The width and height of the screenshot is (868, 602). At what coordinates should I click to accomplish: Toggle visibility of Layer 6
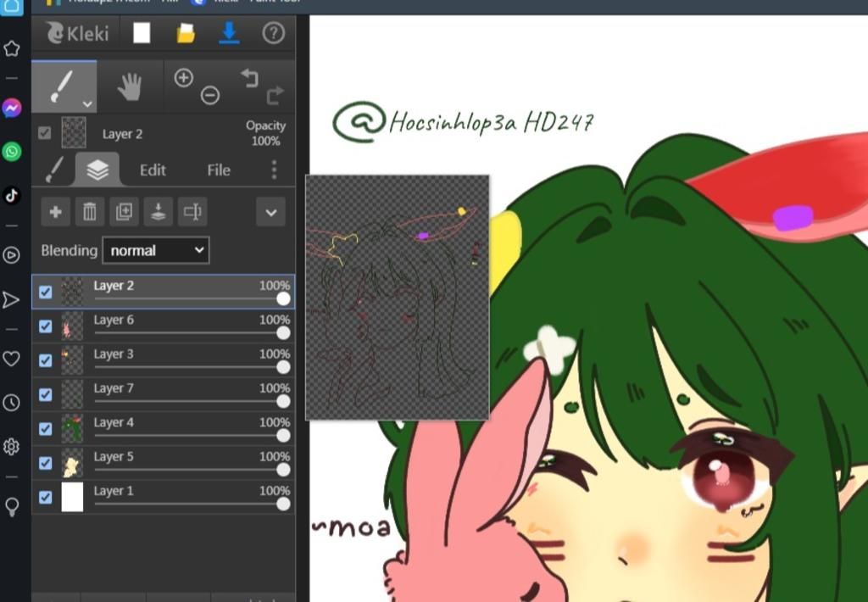[x=46, y=326]
